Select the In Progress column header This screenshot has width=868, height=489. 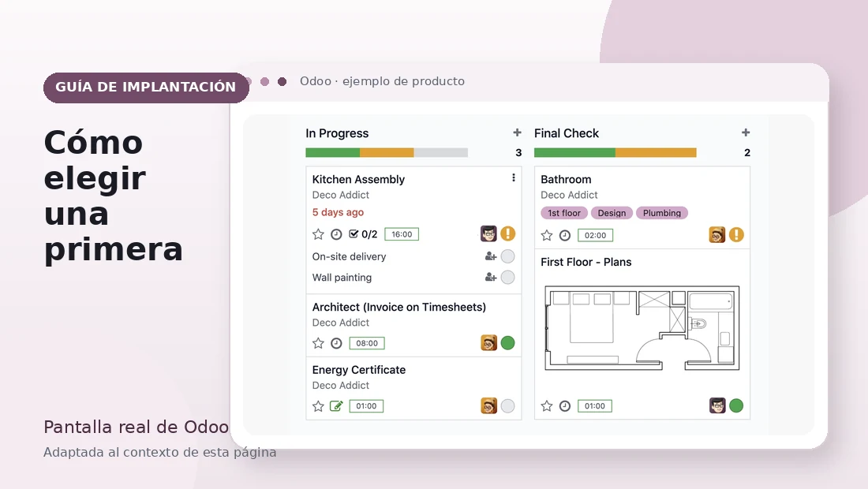(337, 133)
